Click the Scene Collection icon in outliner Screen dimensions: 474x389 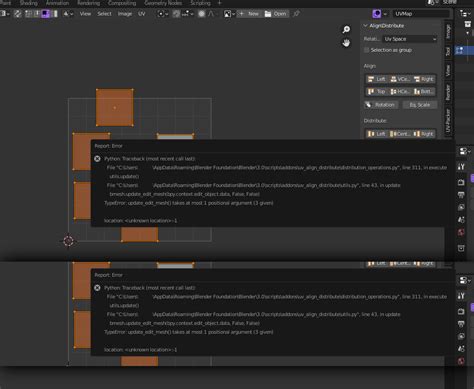(x=468, y=24)
